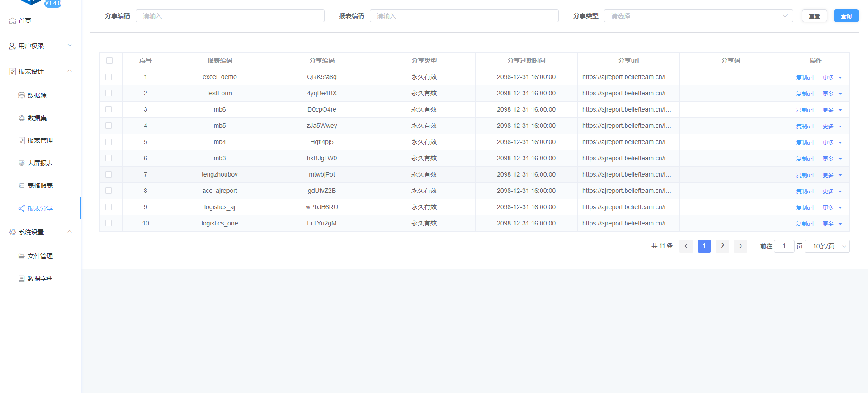Viewport: 868px width, 393px height.
Task: Click the home icon beside 首页
Action: [x=13, y=21]
